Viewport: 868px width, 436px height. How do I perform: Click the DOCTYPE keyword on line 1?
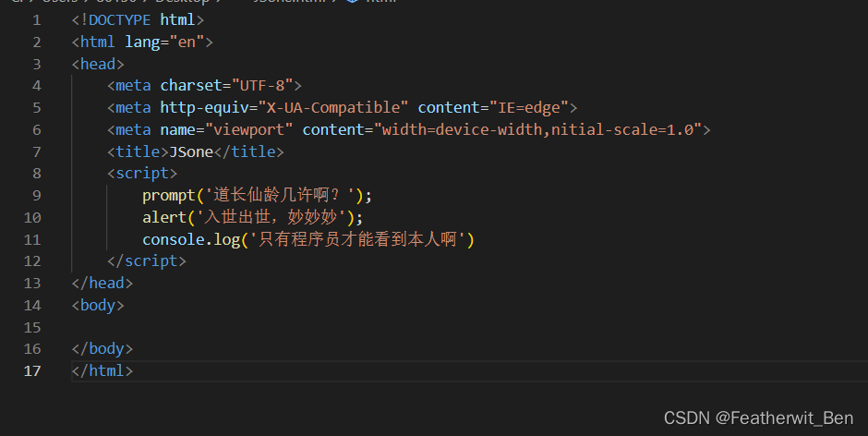[x=119, y=20]
